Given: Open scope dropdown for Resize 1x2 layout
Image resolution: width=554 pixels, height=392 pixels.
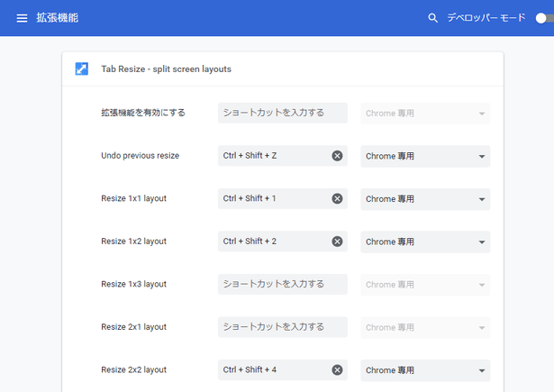Looking at the screenshot, I should 425,242.
